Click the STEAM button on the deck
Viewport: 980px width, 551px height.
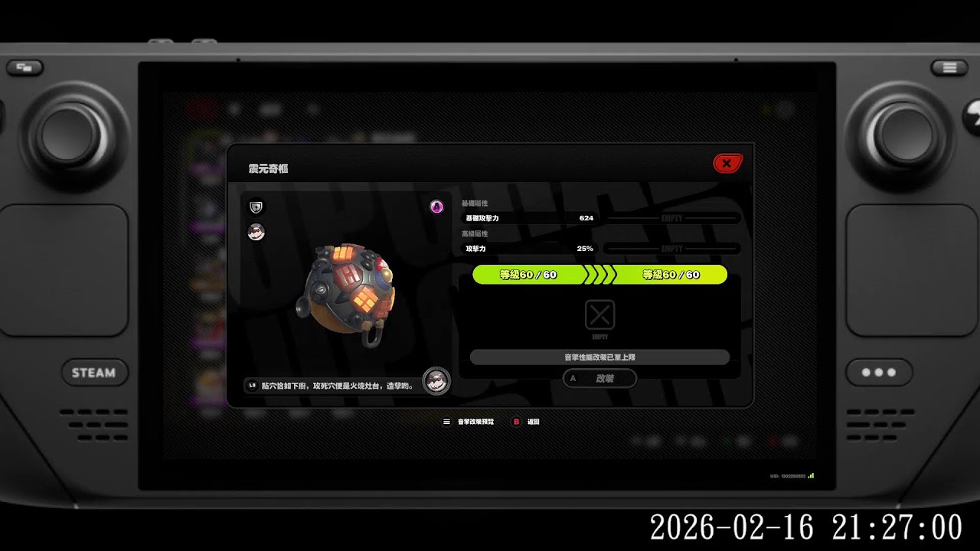[x=94, y=373]
